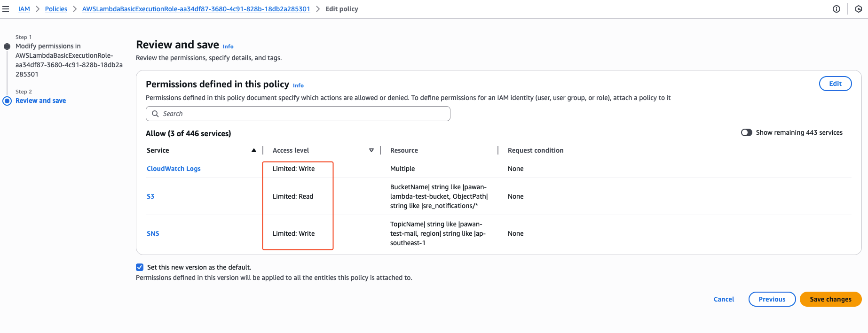This screenshot has width=868, height=333.
Task: Click Allow (3 of 446 services) heading
Action: [x=188, y=133]
